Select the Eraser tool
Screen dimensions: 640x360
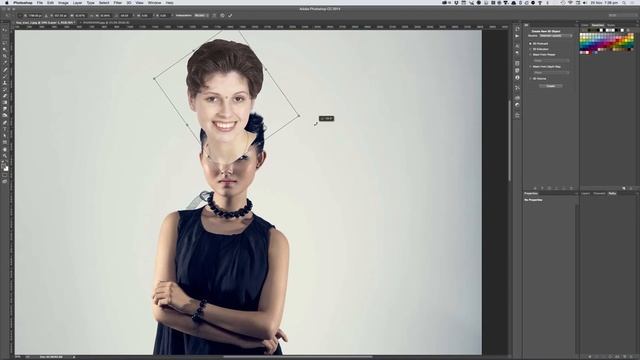(5, 96)
